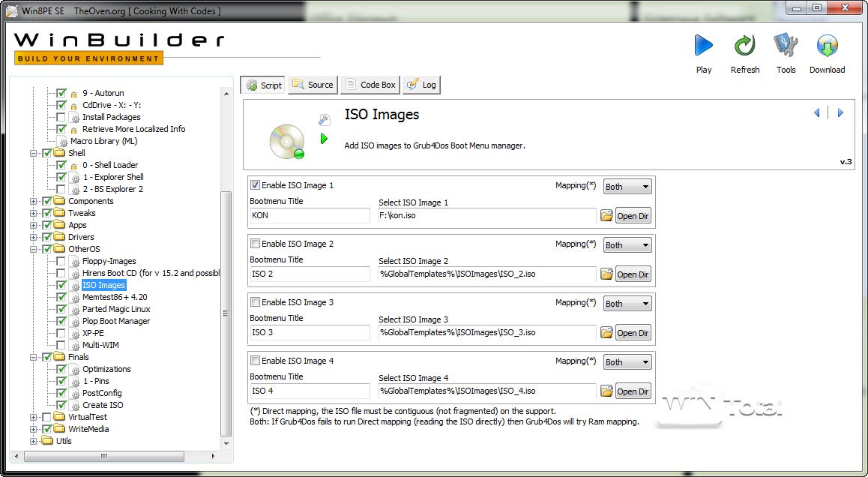
Task: Open the Tools icon
Action: coord(786,46)
